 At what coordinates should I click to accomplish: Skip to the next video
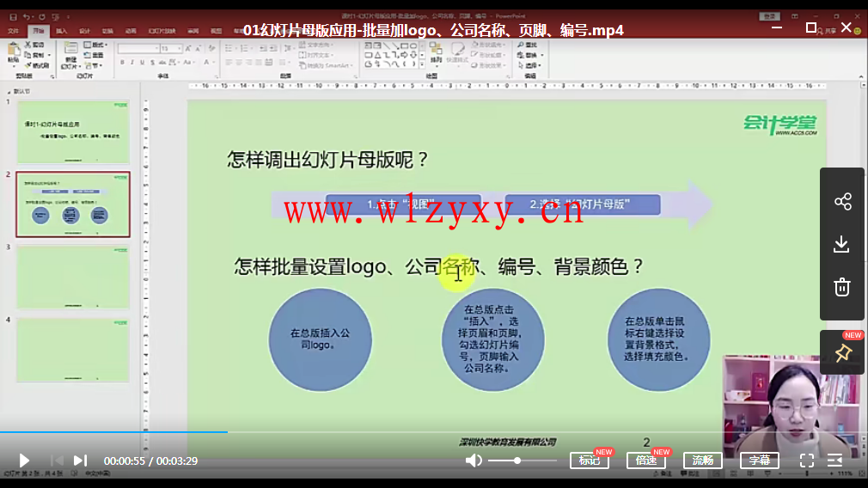(x=80, y=461)
